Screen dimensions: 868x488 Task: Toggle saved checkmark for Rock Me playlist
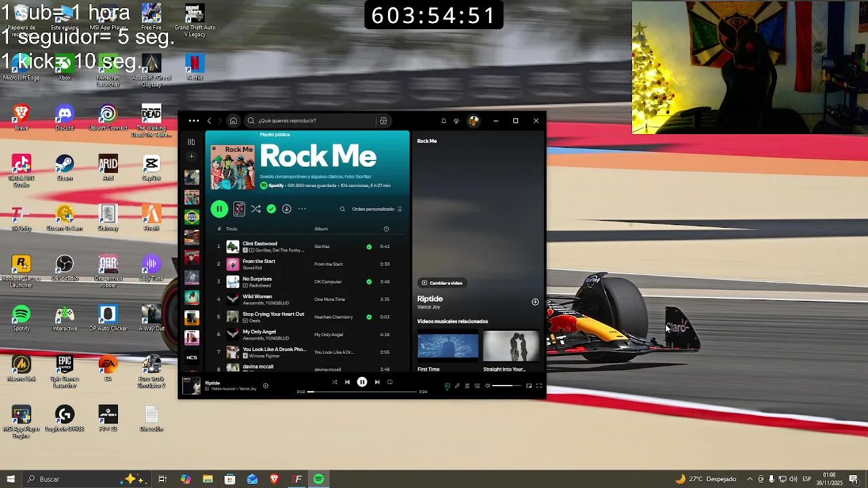(271, 209)
